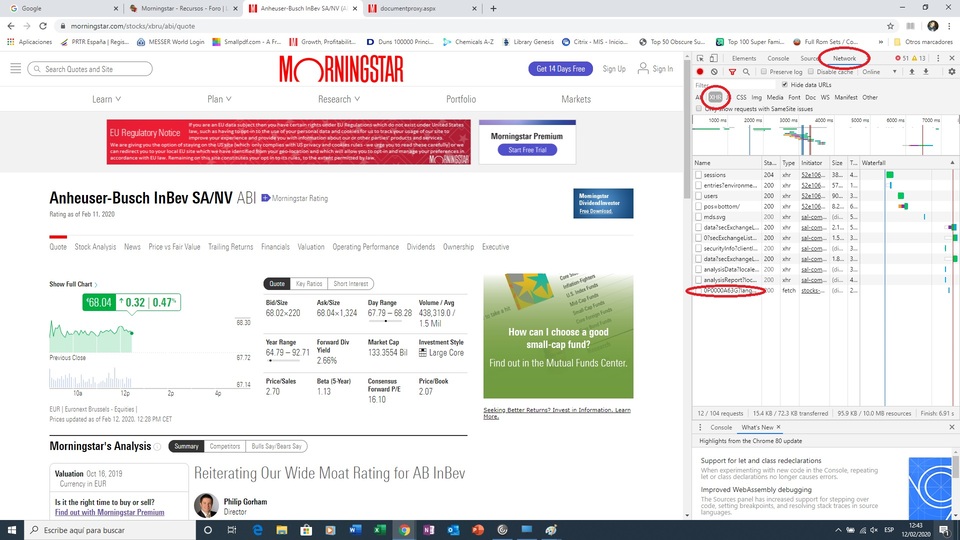The height and width of the screenshot is (540, 960).
Task: Open the sal-com initiator link for mds.svg
Action: coord(812,217)
